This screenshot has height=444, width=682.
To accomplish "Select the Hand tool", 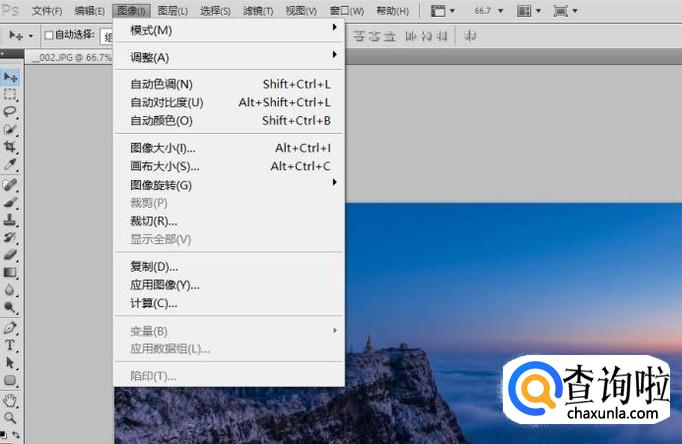I will click(x=10, y=400).
